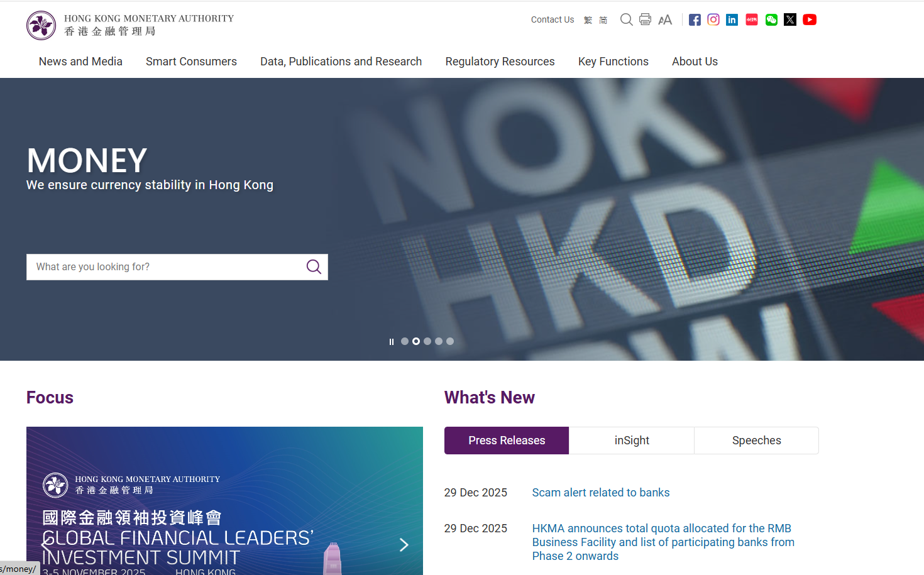924x575 pixels.
Task: Open the 'Scam alert related to banks' link
Action: 600,493
